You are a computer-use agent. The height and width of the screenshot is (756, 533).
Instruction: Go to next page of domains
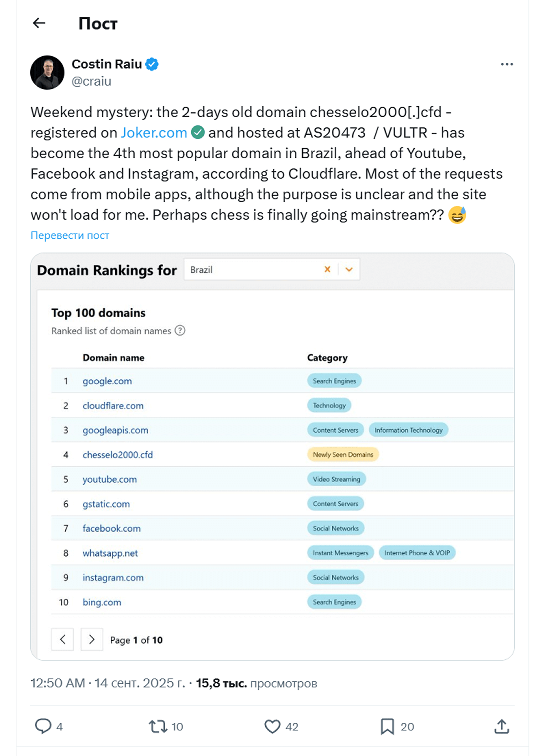[92, 639]
